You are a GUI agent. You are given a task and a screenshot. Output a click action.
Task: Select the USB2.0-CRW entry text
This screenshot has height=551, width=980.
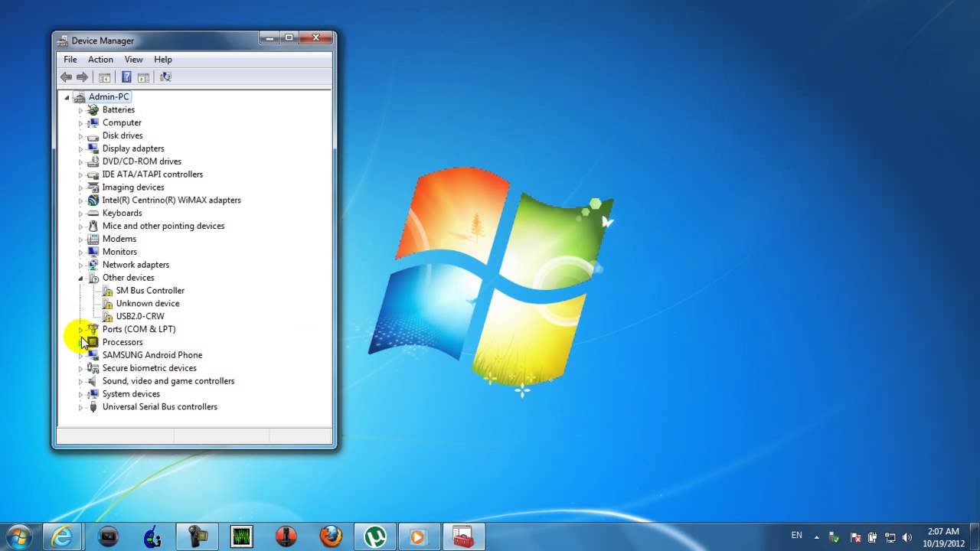click(x=140, y=316)
